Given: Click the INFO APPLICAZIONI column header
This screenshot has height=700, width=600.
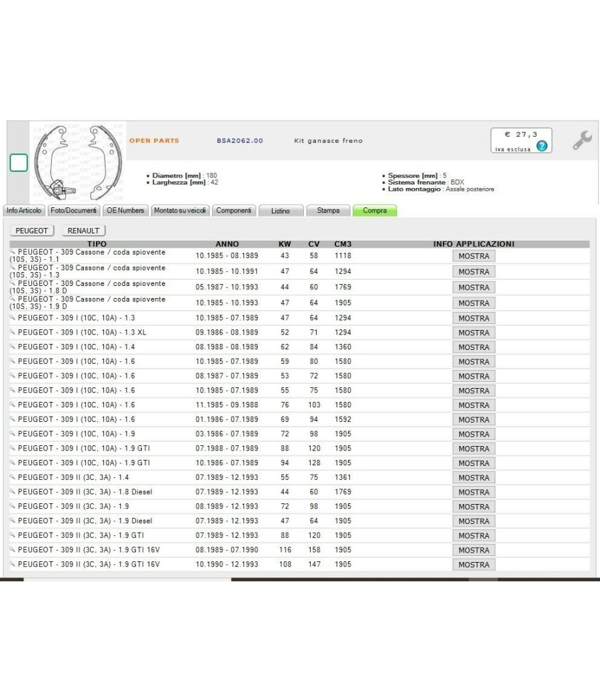Looking at the screenshot, I should (x=473, y=244).
